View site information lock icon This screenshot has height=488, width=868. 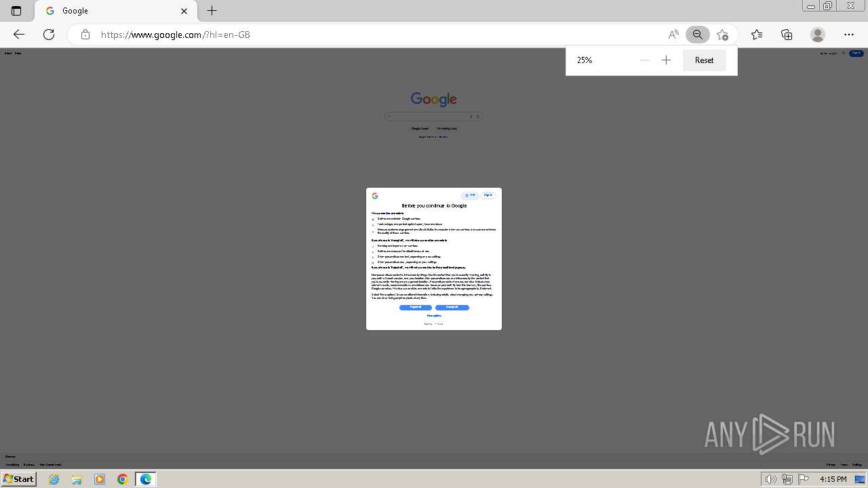coord(85,35)
